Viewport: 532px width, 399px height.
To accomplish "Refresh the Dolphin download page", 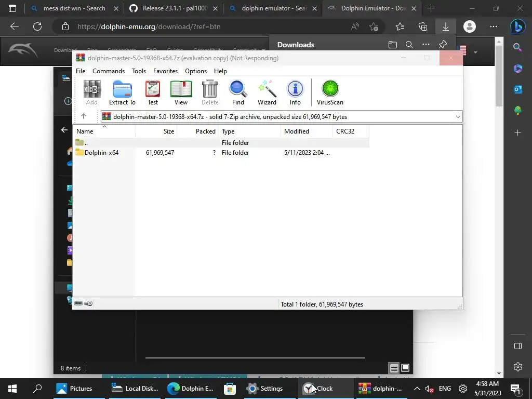I will [x=37, y=26].
